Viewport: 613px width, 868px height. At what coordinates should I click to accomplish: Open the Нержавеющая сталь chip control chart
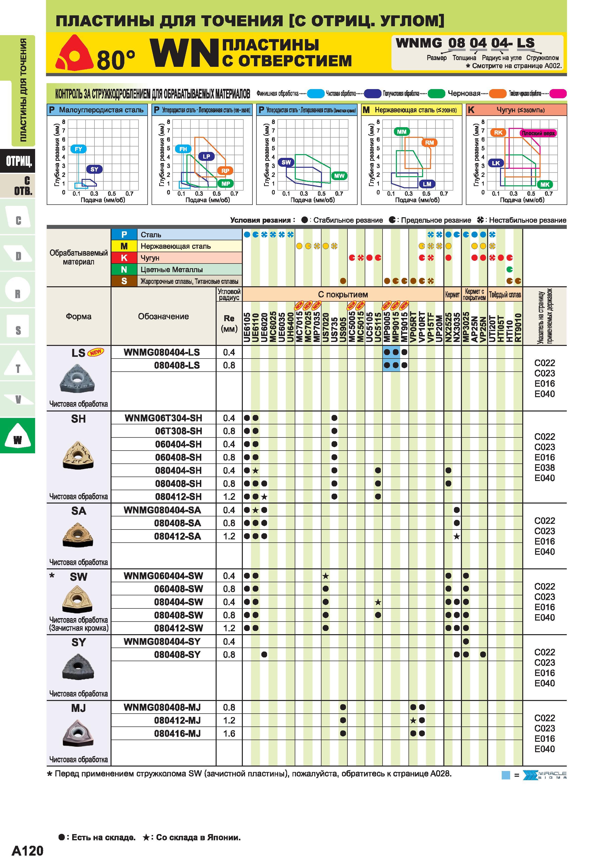[412, 155]
